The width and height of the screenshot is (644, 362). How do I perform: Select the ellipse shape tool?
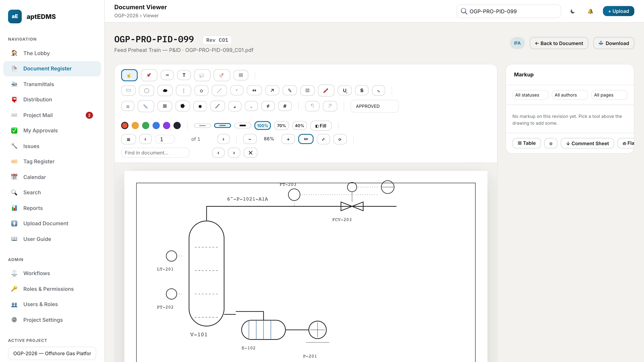pyautogui.click(x=147, y=90)
